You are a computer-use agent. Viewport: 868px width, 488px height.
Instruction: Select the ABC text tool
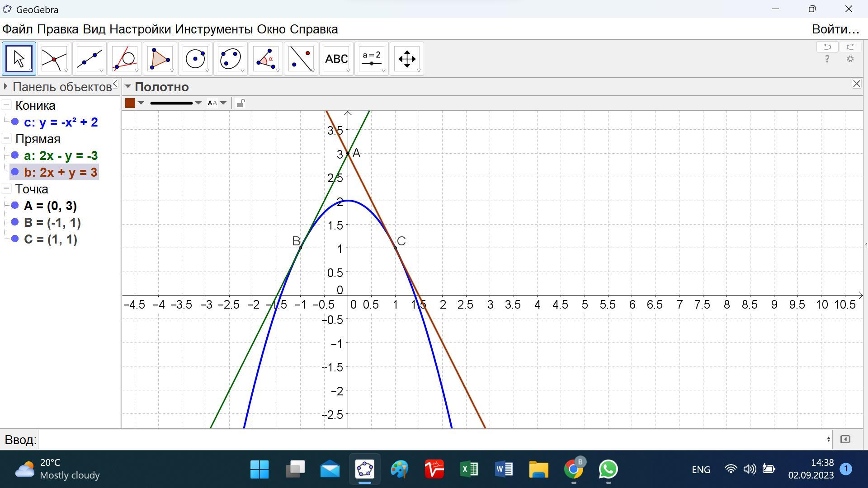pyautogui.click(x=336, y=59)
